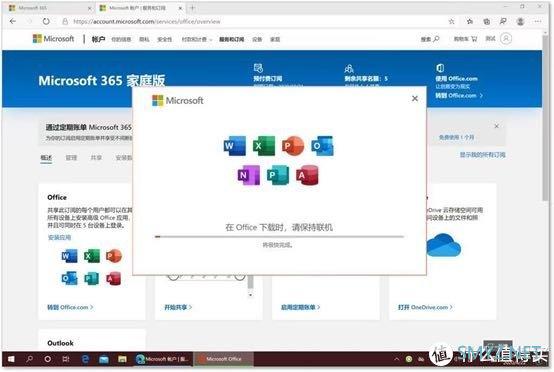Click the PowerPoint icon in the installer dialog

293,145
